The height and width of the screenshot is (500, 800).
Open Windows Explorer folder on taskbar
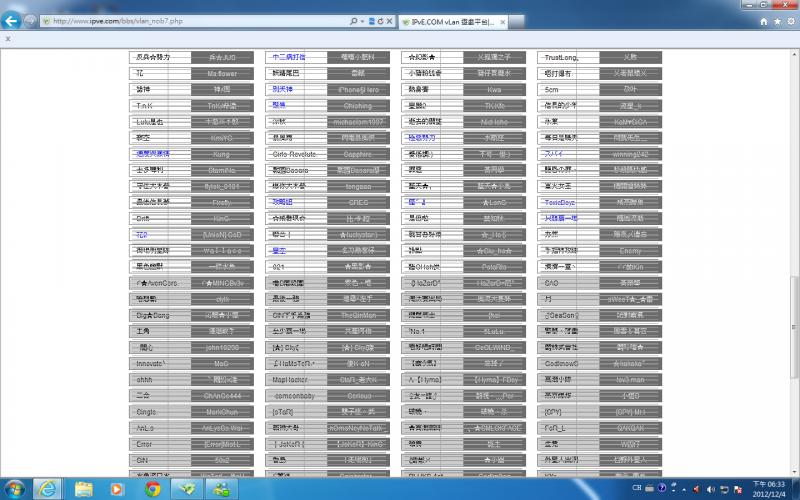pos(84,489)
